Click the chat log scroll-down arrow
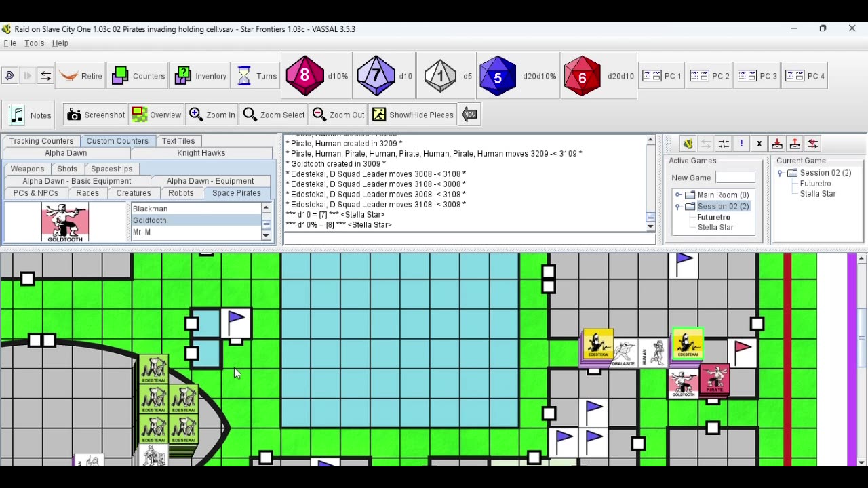Image resolution: width=868 pixels, height=488 pixels. click(650, 226)
